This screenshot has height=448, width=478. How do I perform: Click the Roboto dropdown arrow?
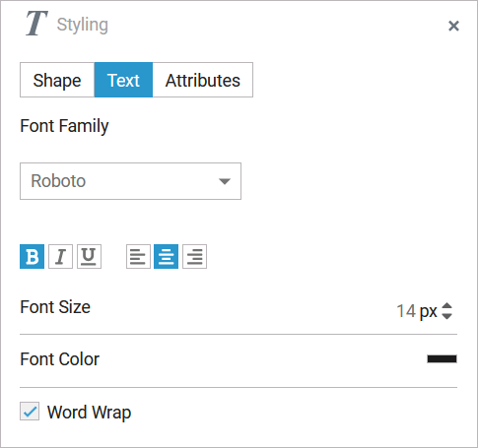225,181
